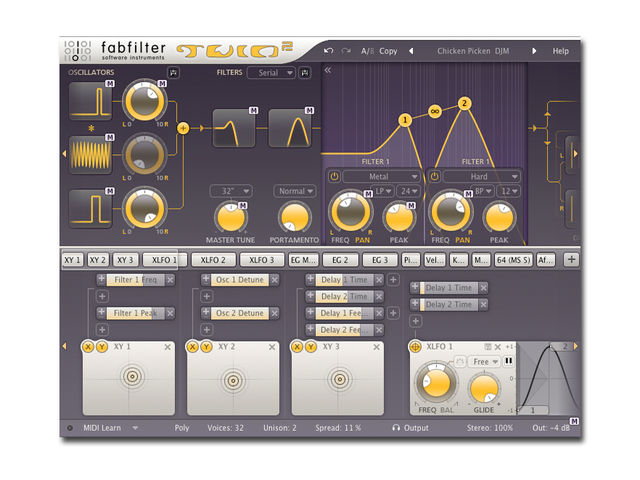Click the Y source button of XY 1
640x480 pixels.
(x=102, y=347)
